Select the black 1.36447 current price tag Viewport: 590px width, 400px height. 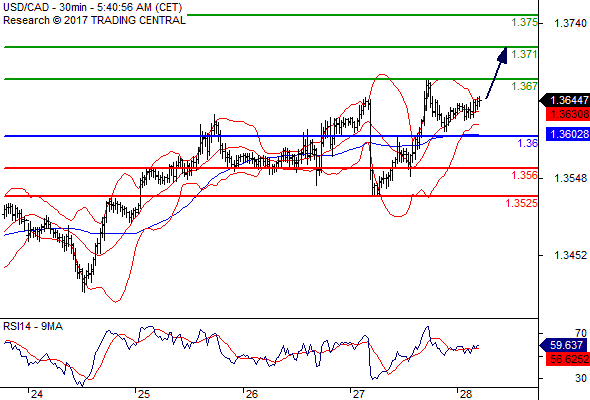tap(565, 100)
